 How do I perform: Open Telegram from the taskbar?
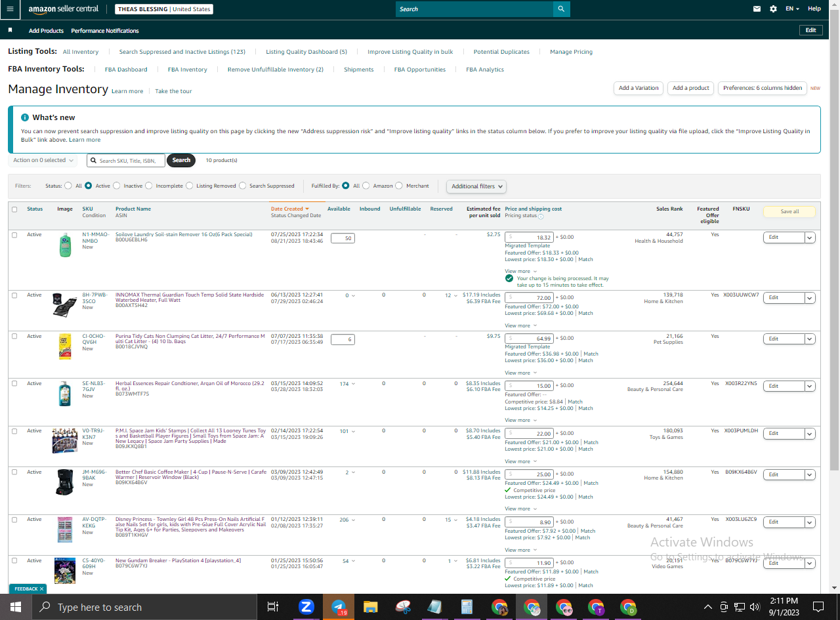(339, 607)
